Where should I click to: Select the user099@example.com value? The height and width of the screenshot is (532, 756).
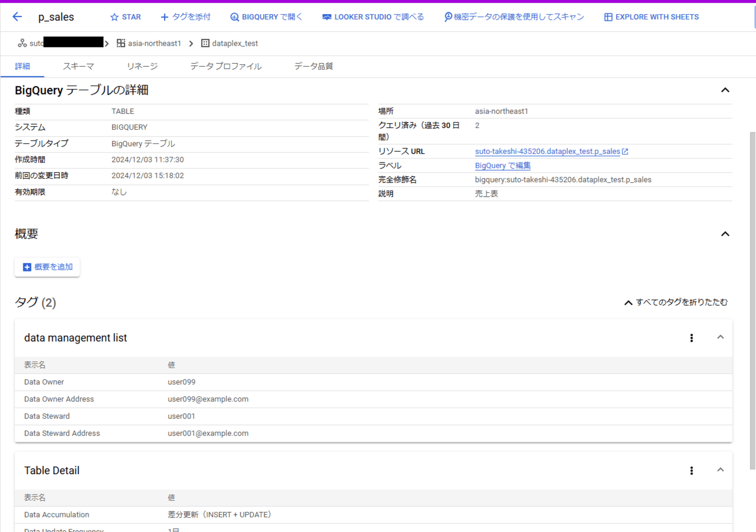pos(208,399)
